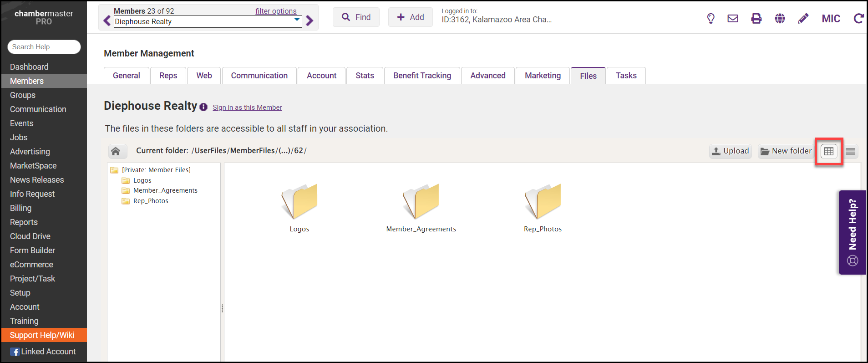Switch to thumbnail grid view

(829, 151)
